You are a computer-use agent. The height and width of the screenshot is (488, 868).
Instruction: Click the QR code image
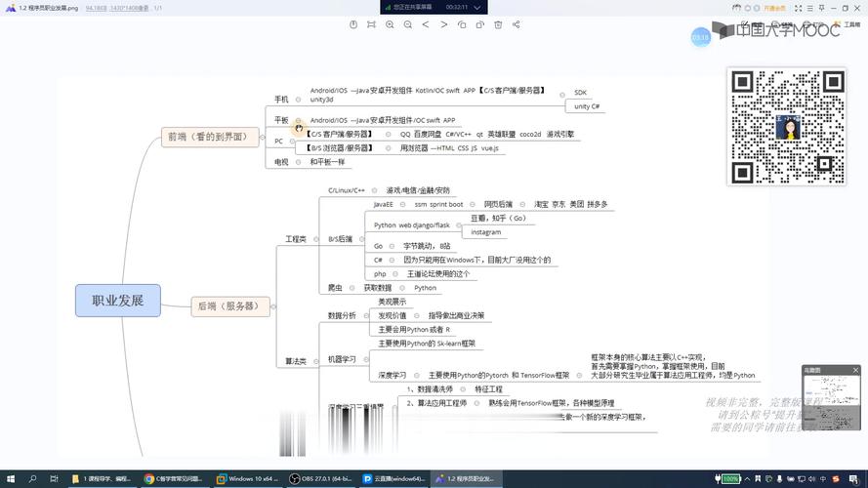787,127
